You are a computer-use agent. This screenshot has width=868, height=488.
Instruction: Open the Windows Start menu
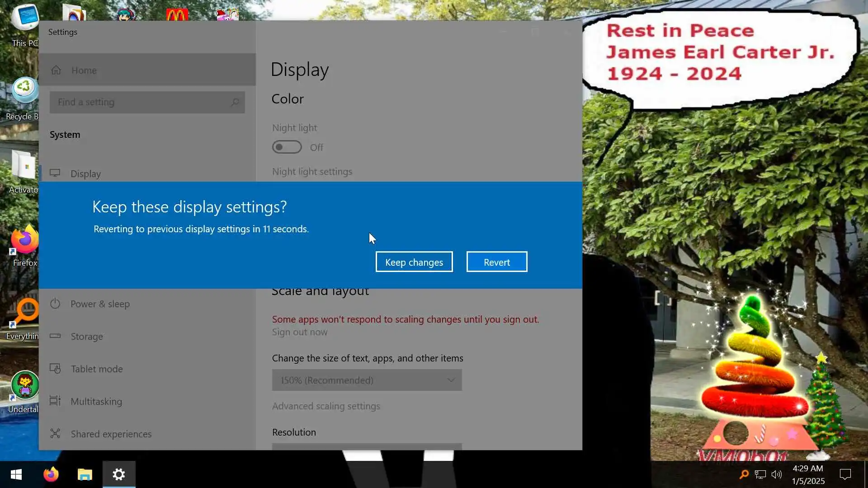(16, 474)
